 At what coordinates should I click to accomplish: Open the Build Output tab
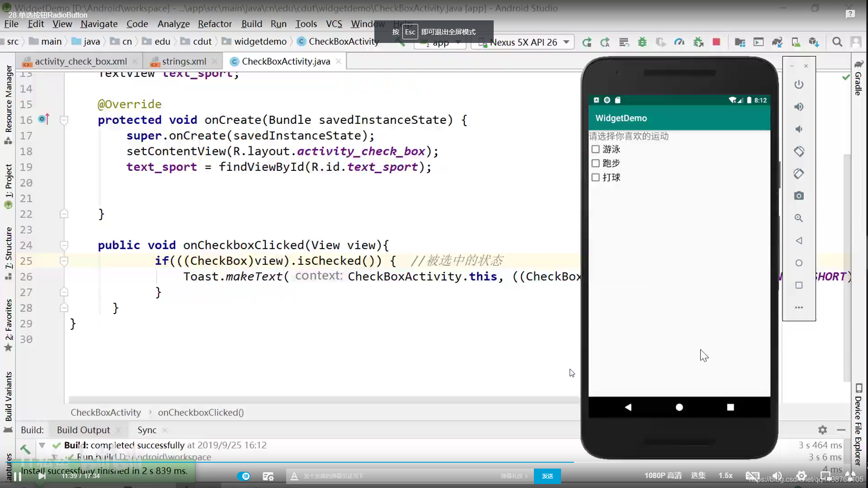pos(84,430)
